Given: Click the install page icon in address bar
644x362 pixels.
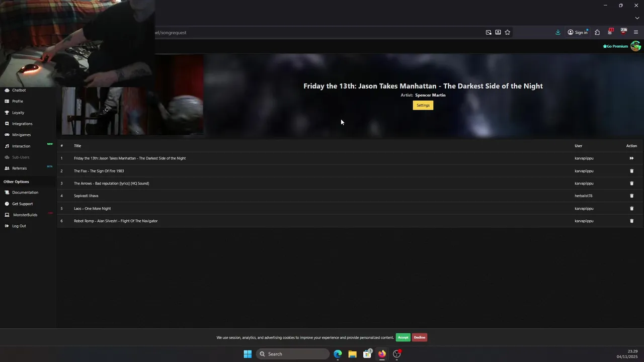Looking at the screenshot, I should pos(498,32).
